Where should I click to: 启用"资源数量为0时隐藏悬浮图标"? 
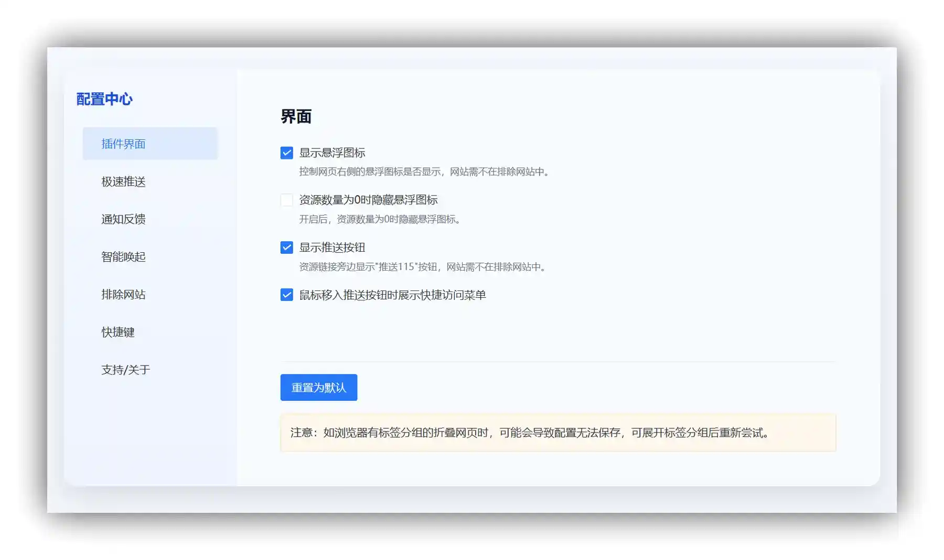[286, 200]
